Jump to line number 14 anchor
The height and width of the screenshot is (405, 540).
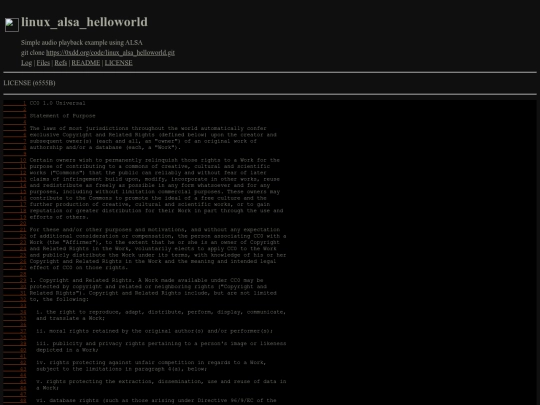coord(15,185)
